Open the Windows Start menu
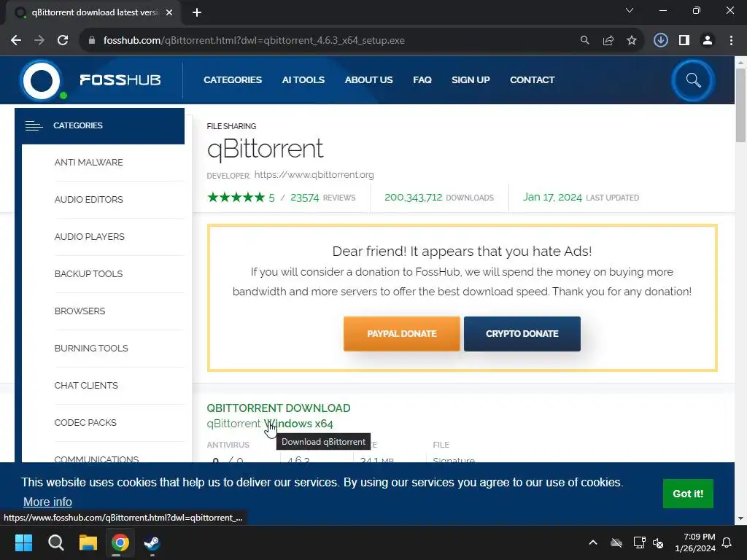The width and height of the screenshot is (747, 560). click(23, 542)
